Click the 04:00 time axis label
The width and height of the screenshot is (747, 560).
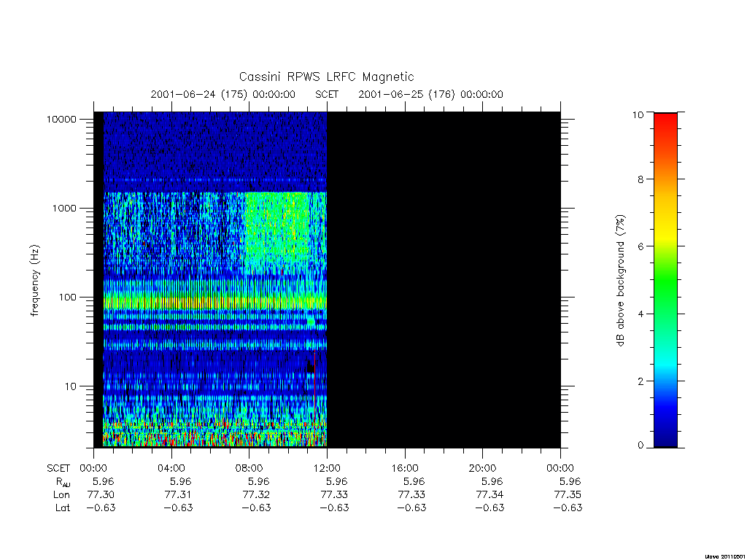[171, 468]
